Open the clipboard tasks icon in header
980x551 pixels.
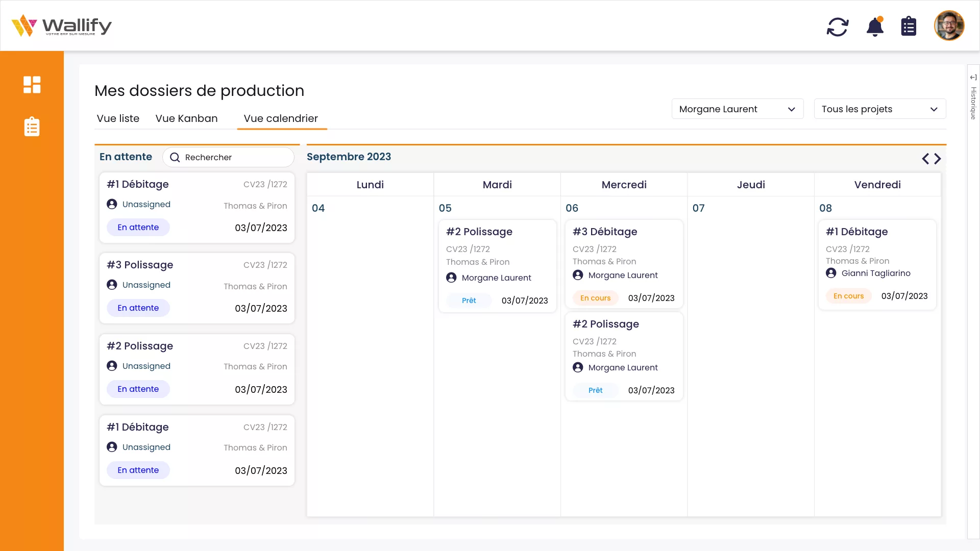pos(909,27)
